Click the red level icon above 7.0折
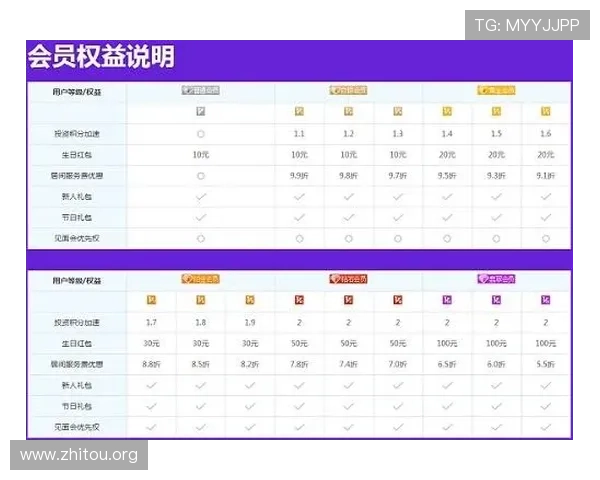The height and width of the screenshot is (480, 600). [x=398, y=300]
